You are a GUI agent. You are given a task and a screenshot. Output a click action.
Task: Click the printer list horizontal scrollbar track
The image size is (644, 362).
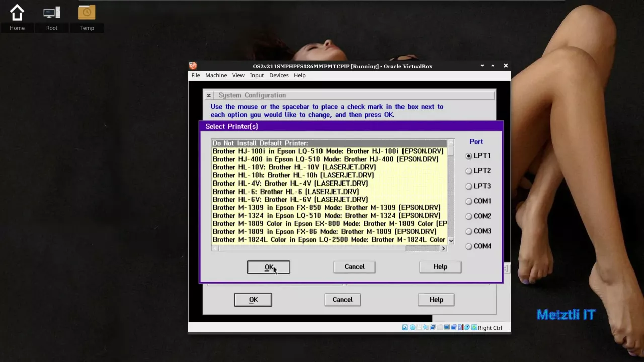[330, 248]
